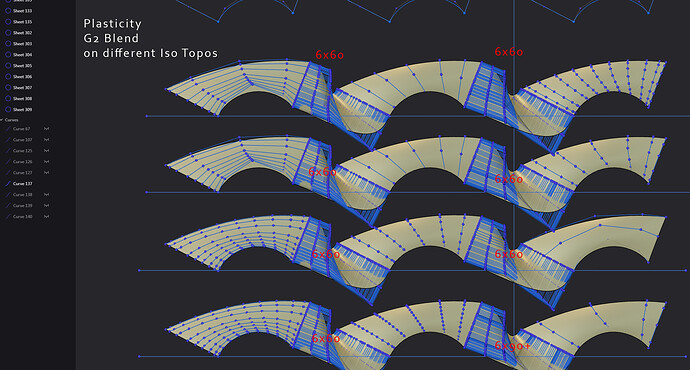Select the Curve 126 label

point(22,162)
